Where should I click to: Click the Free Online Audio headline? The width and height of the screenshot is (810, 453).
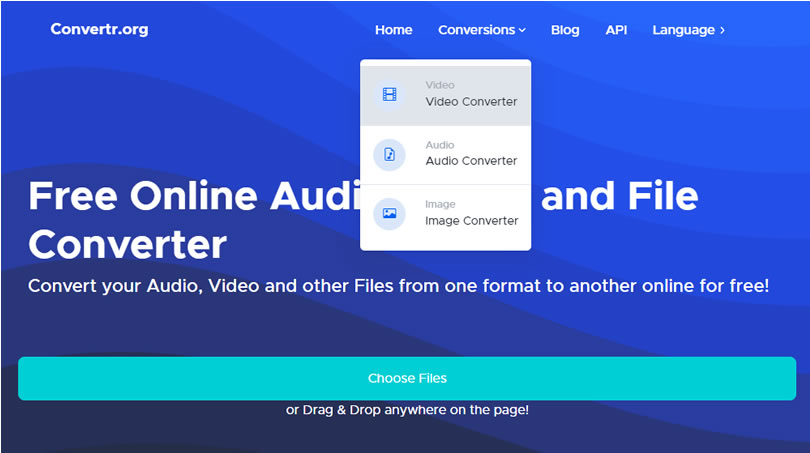coord(190,196)
